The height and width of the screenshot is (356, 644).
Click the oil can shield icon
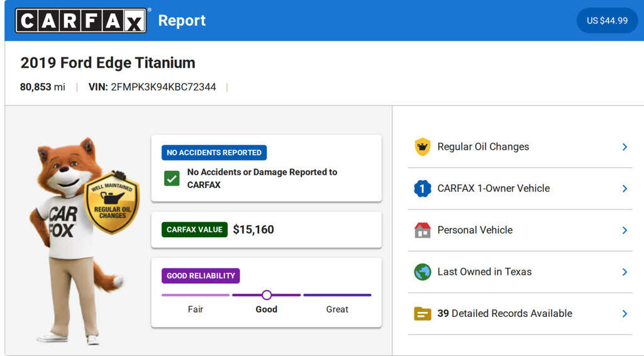(422, 147)
